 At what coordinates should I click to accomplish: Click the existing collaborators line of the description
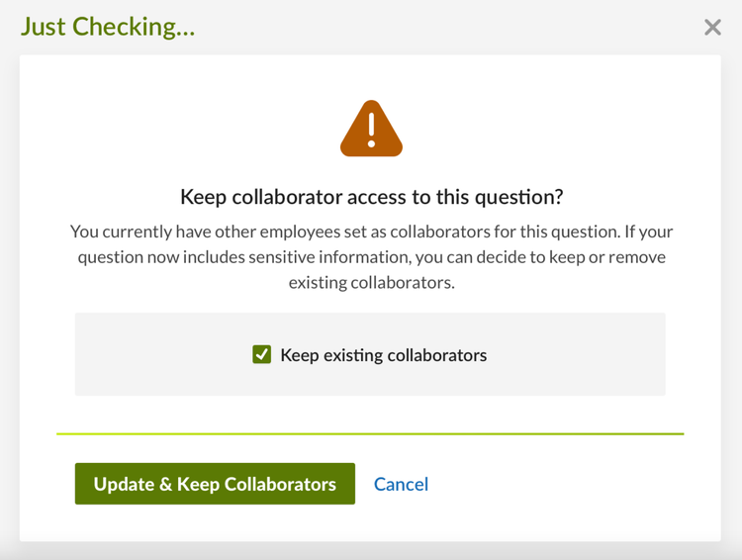point(371,283)
